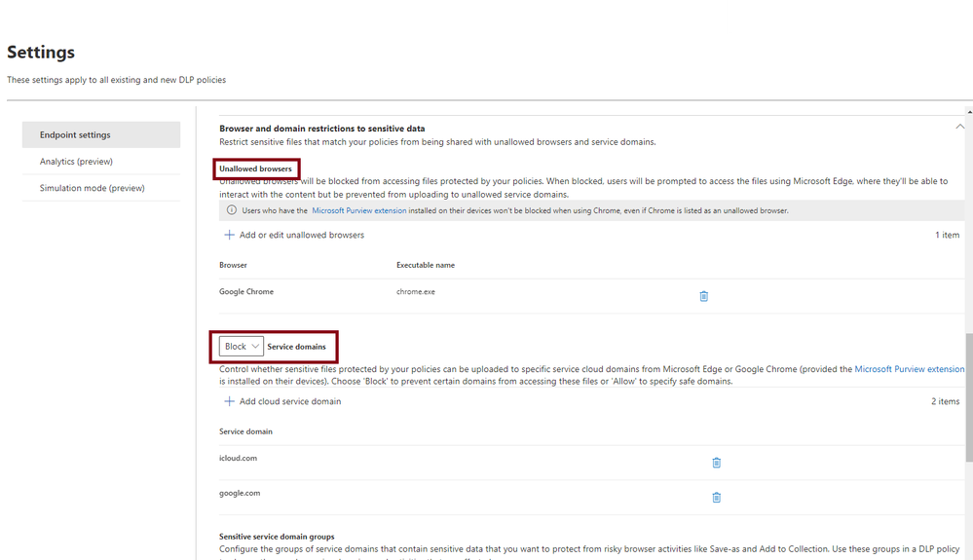Click the 1 item count label

(x=947, y=235)
